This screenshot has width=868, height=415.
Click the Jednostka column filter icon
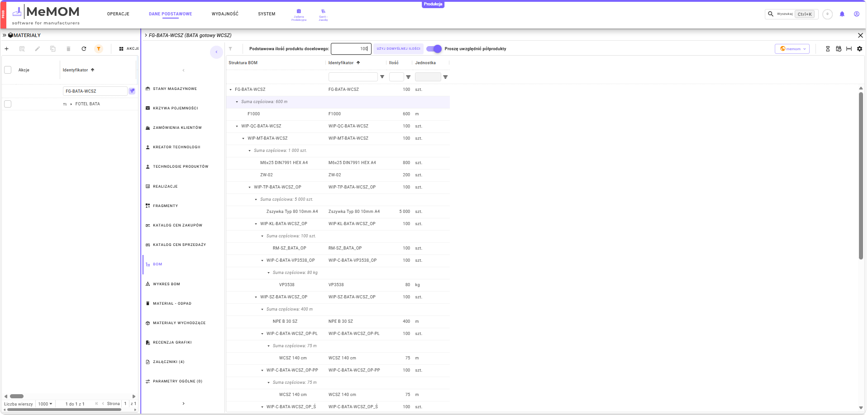pyautogui.click(x=445, y=77)
